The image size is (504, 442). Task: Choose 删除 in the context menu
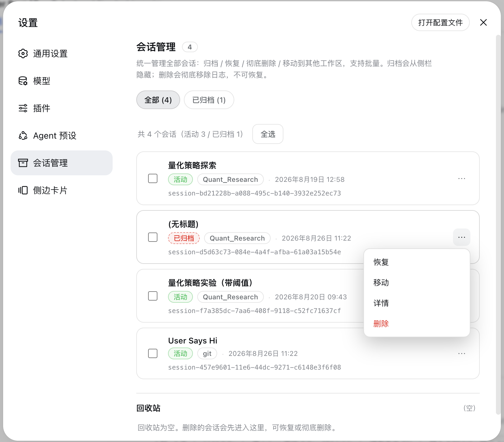(x=417, y=324)
